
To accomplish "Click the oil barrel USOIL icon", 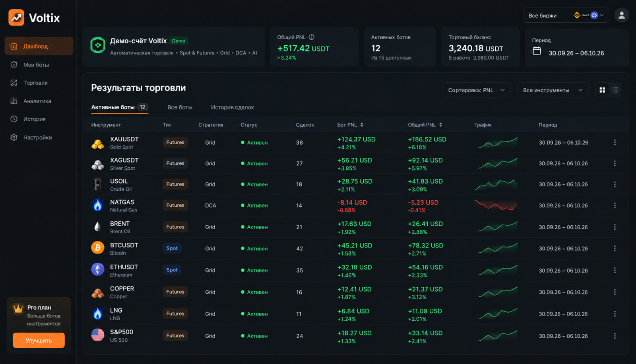I will tap(97, 184).
